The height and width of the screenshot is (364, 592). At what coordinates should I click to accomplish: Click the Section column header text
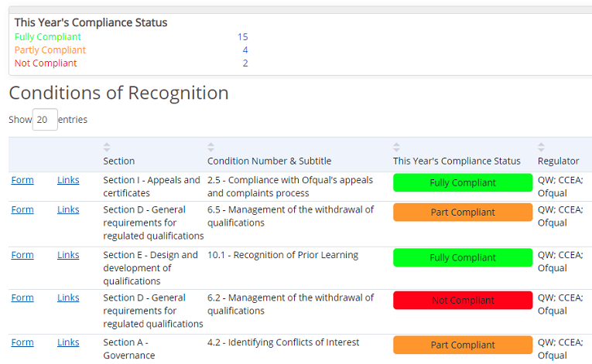click(119, 161)
